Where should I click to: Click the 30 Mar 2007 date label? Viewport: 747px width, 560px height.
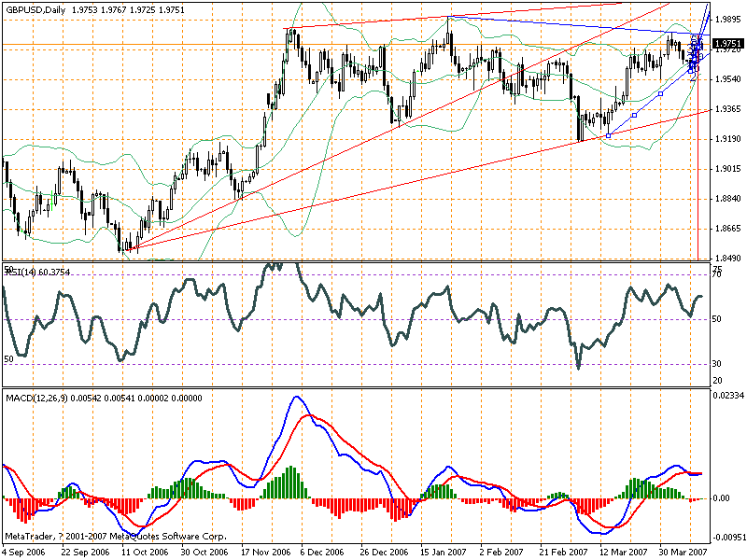684,552
